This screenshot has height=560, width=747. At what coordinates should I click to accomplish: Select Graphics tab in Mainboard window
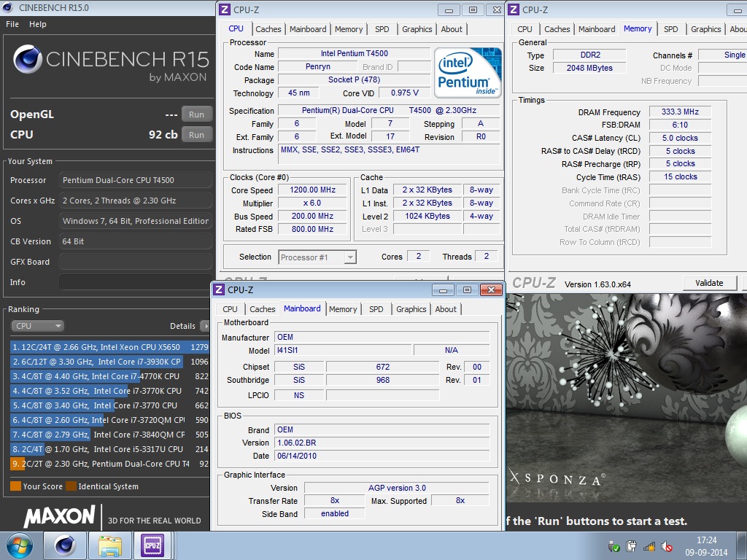[x=411, y=309]
